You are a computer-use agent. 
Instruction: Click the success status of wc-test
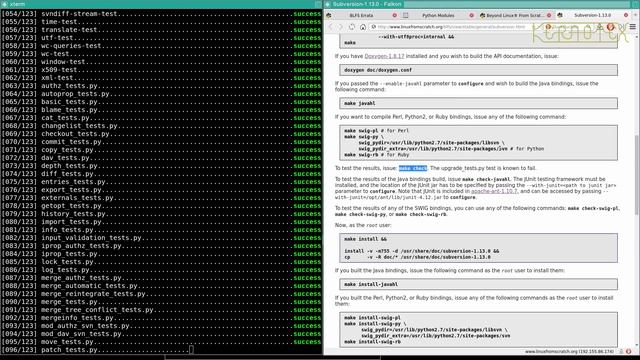click(307, 54)
